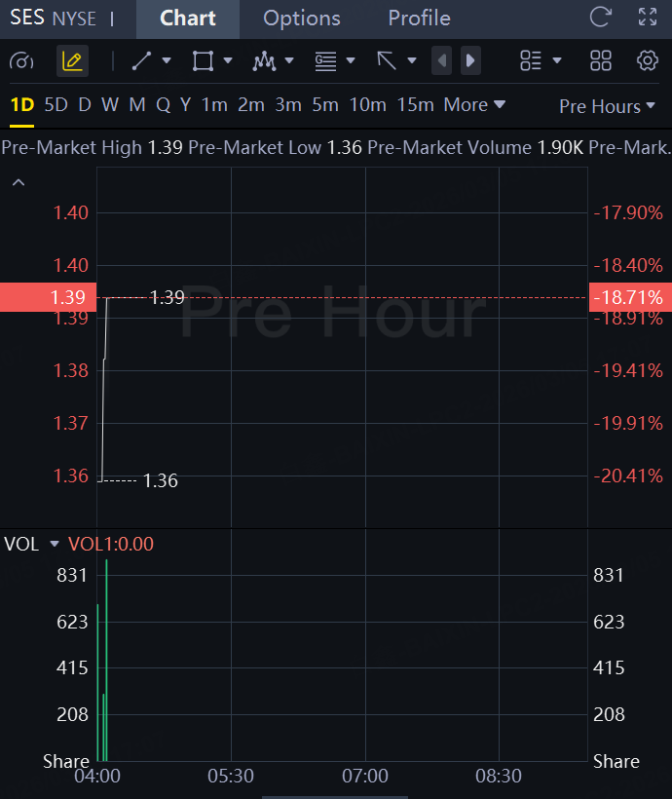Select the arrow pointer tool

[x=387, y=61]
